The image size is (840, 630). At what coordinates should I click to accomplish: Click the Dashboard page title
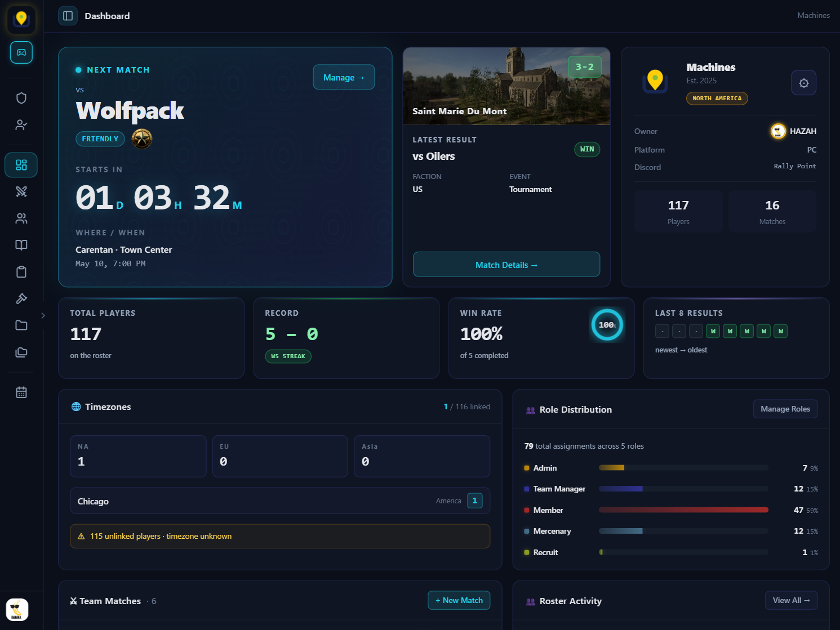107,16
